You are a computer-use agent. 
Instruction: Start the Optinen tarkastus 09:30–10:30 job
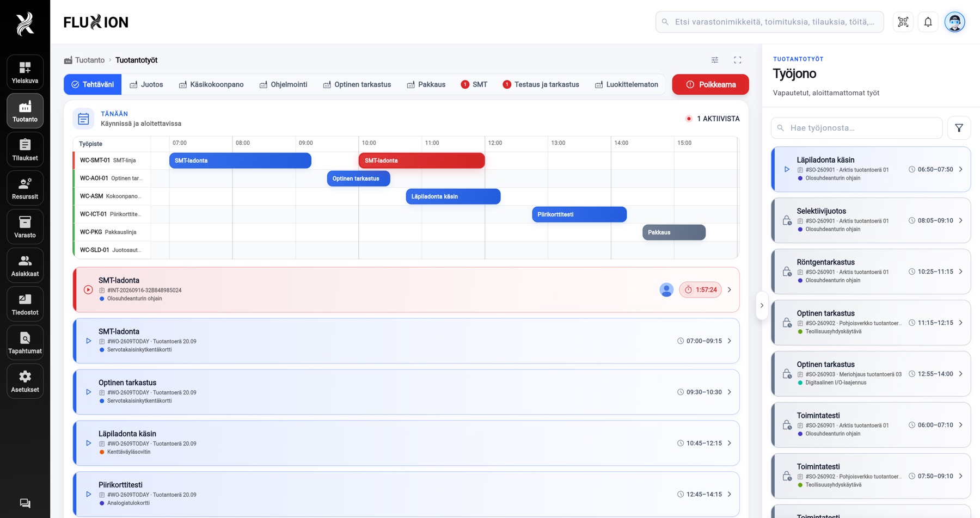(89, 392)
